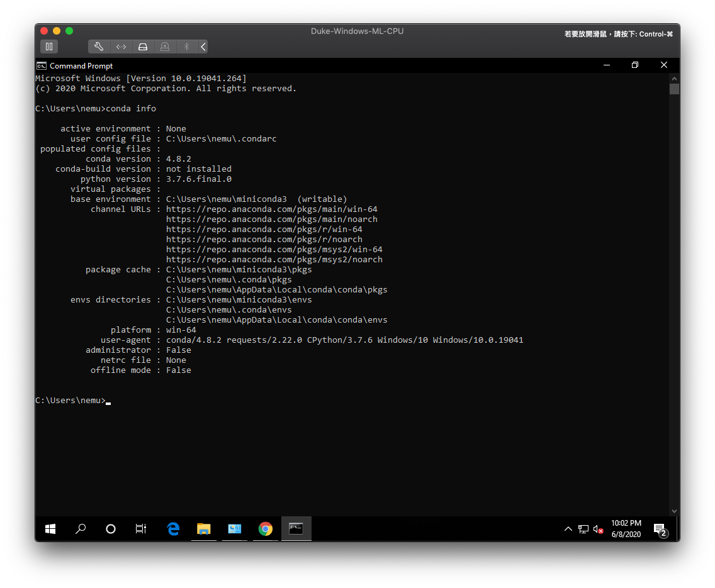Screen dimensions: 715x588
Task: Open the Windows Start menu
Action: (x=50, y=529)
